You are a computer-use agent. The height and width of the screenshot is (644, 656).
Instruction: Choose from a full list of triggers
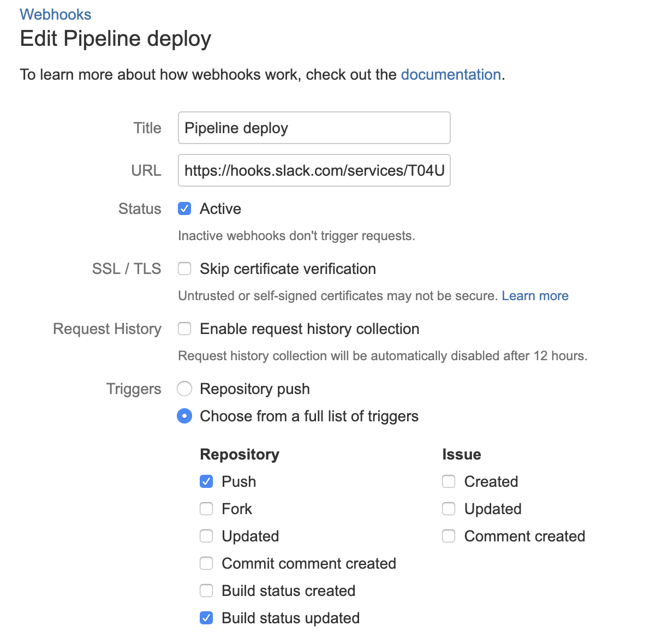coord(184,416)
